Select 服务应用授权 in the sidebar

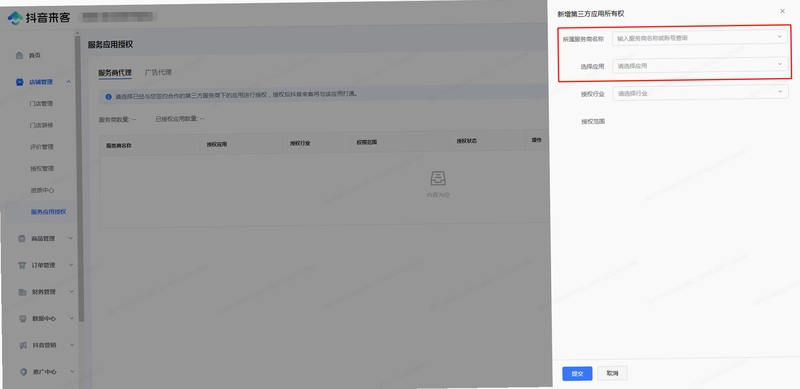(x=48, y=212)
